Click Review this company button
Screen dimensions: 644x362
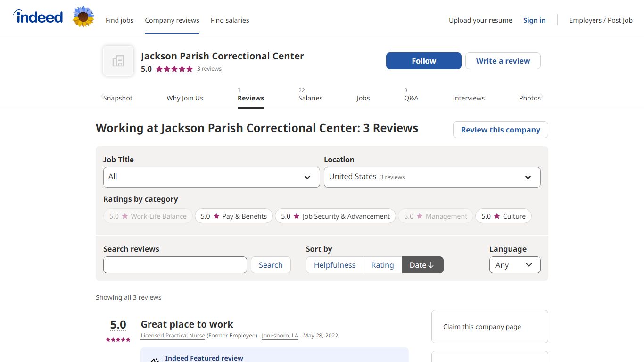501,130
